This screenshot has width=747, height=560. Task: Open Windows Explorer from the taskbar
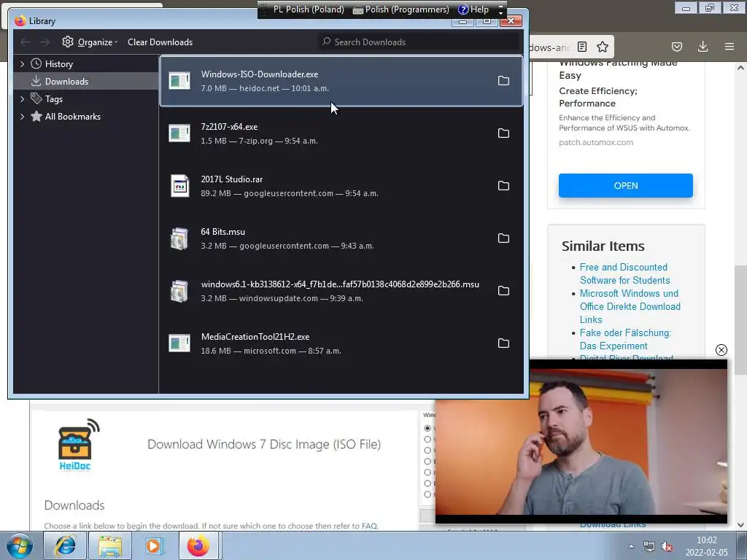pos(110,545)
